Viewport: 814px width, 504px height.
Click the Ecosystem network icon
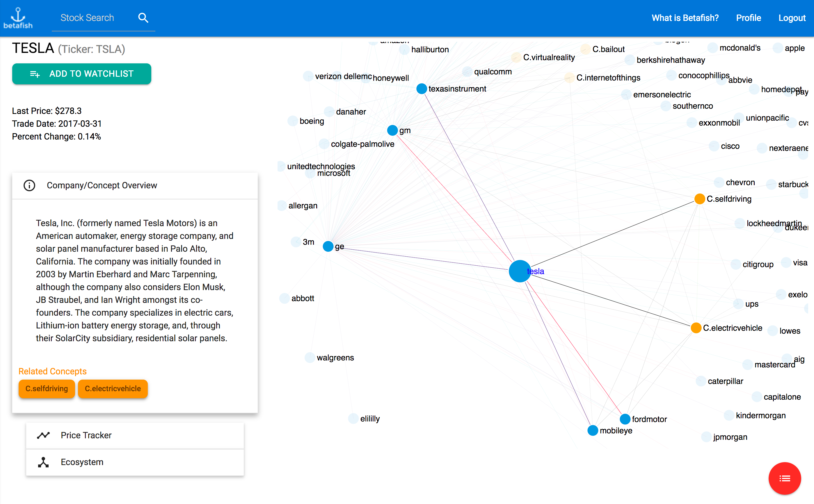pos(43,462)
